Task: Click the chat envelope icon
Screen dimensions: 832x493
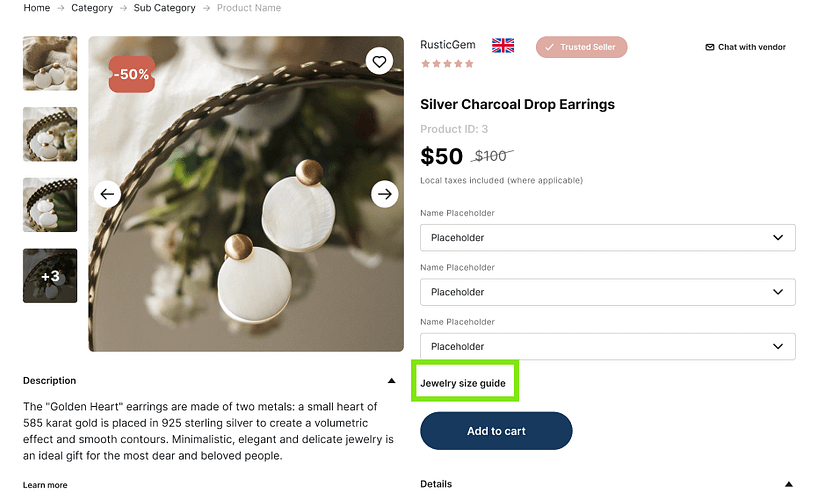Action: pyautogui.click(x=710, y=47)
